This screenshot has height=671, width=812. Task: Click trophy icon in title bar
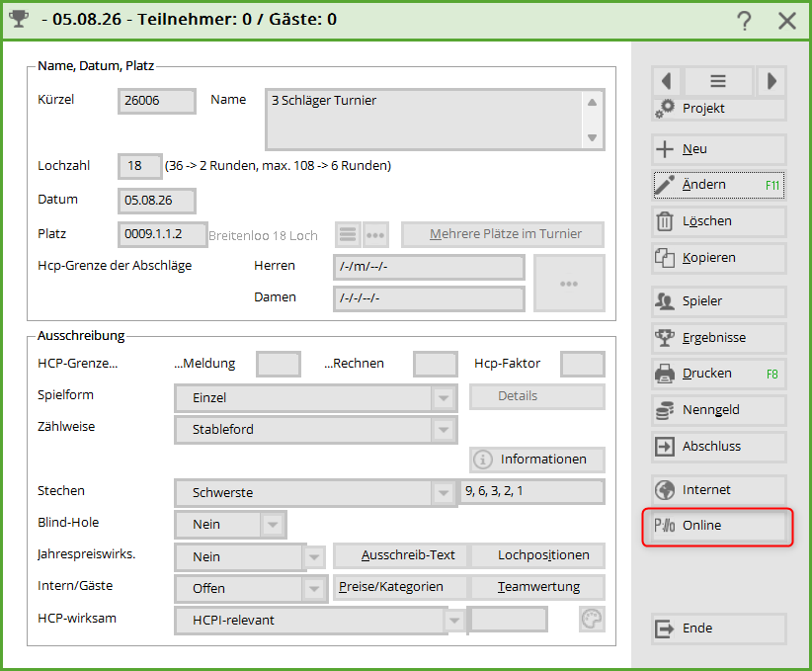pos(19,19)
